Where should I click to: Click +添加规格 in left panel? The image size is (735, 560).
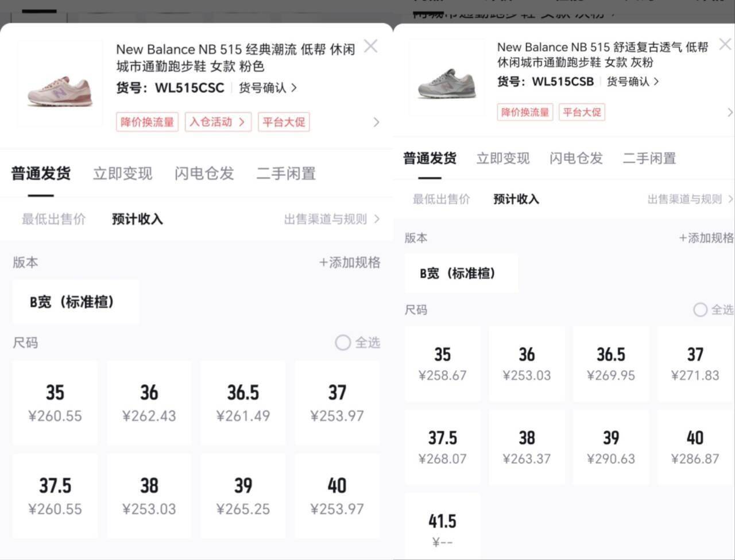click(349, 262)
